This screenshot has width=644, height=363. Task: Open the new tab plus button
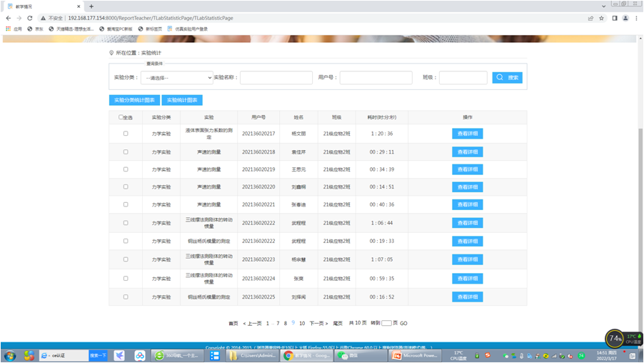[91, 6]
